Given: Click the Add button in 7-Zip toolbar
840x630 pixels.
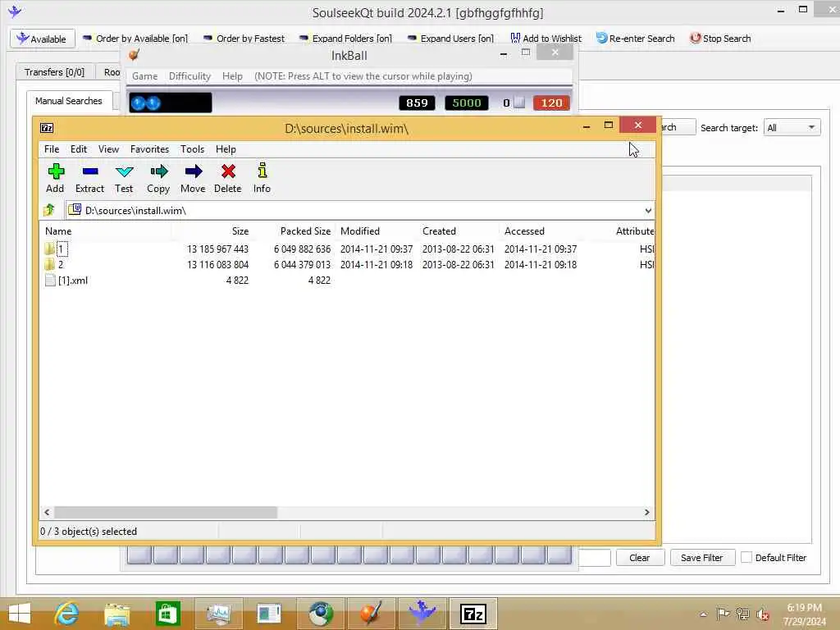Looking at the screenshot, I should click(x=55, y=178).
